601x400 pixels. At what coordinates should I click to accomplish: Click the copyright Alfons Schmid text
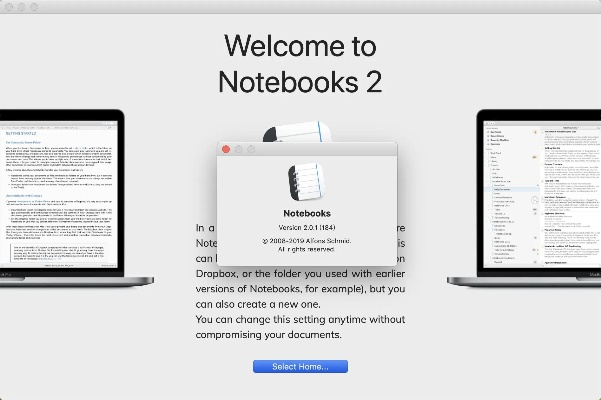307,241
